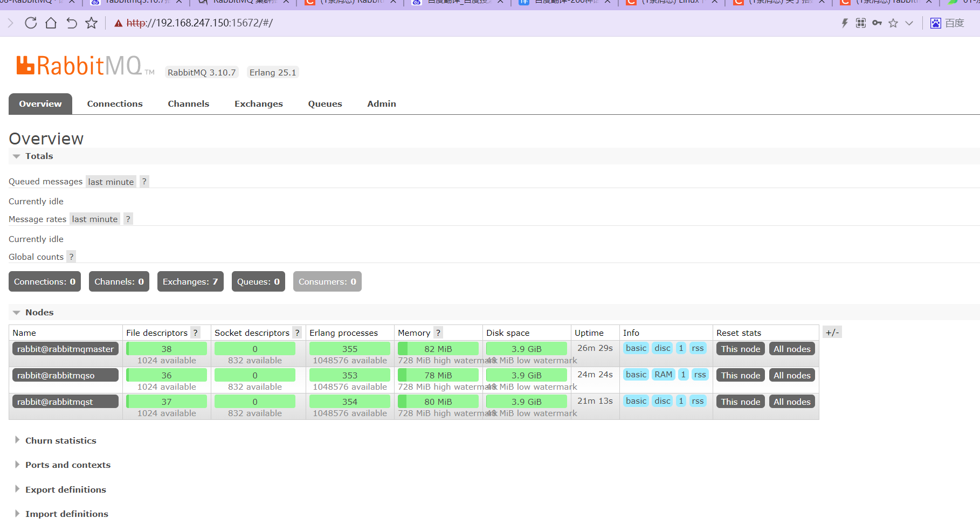
Task: Click the 'Consumers: 0' count button
Action: coord(327,281)
